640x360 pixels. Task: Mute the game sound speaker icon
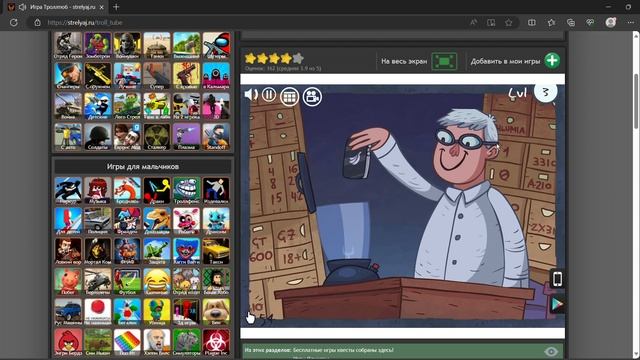(251, 95)
